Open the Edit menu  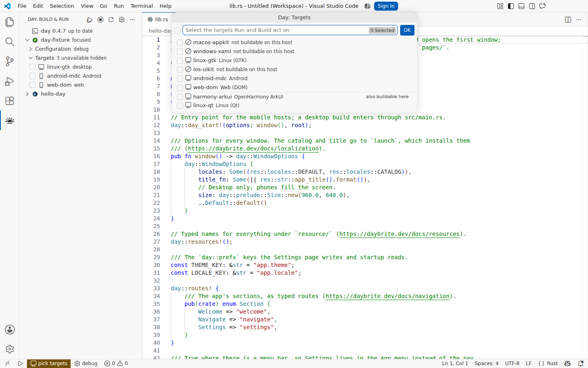tap(38, 6)
